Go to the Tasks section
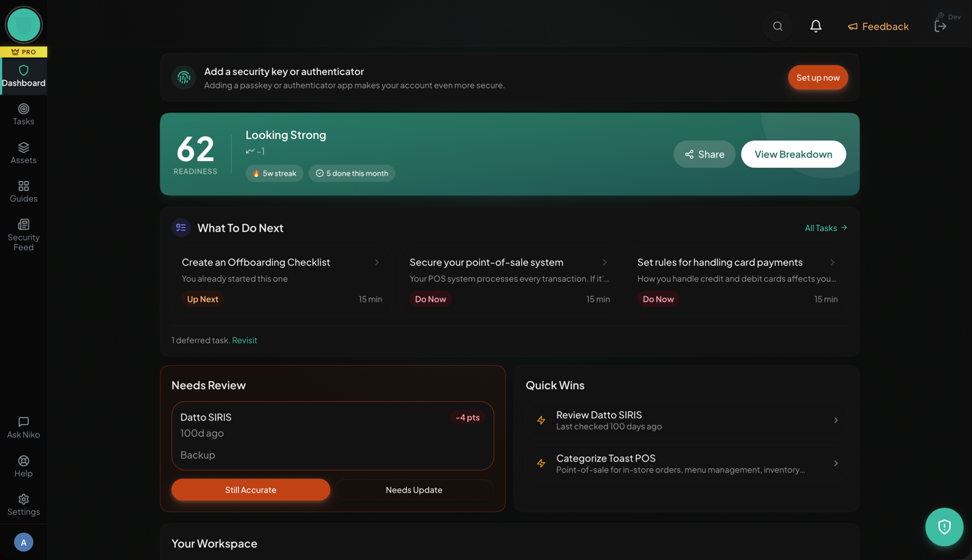The image size is (972, 560). point(23,114)
